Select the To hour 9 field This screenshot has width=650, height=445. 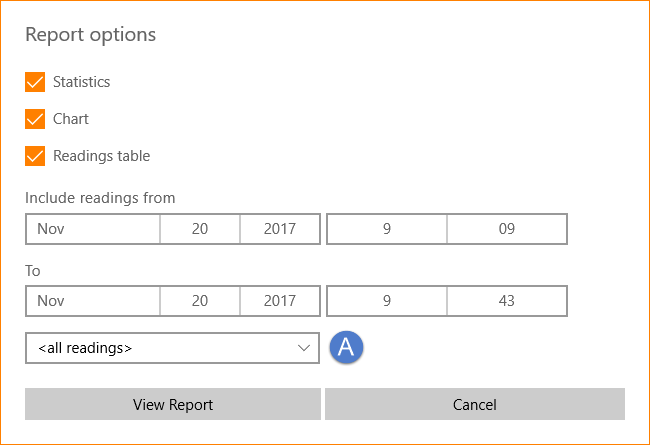tap(387, 301)
